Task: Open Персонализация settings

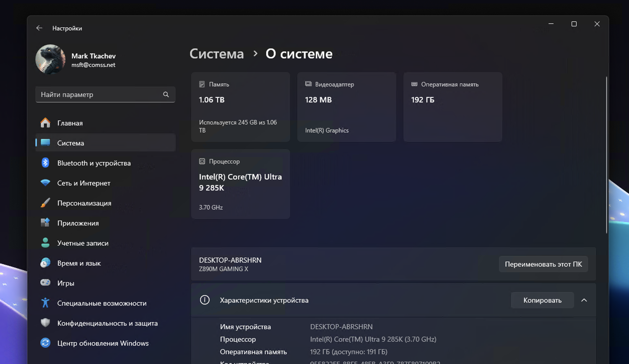Action: coord(105,203)
